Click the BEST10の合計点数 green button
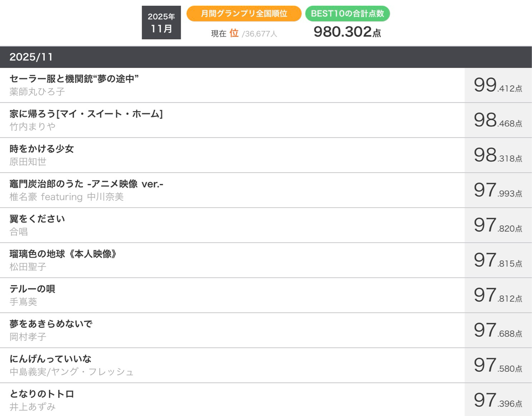 pos(347,13)
